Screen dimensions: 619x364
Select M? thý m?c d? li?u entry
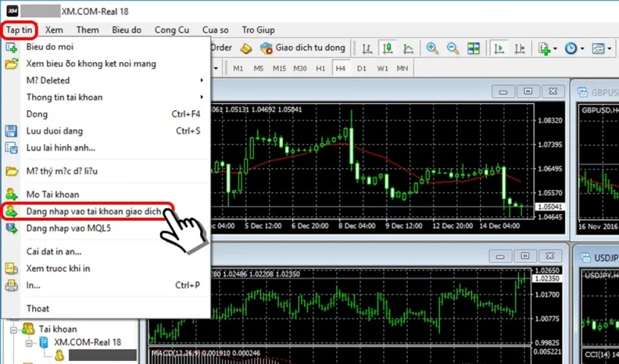(106, 171)
